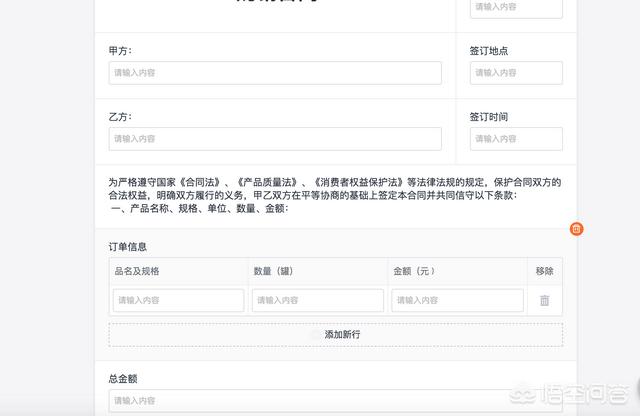This screenshot has width=640, height=416.
Task: Click the 签订地点 input box
Action: pos(516,73)
